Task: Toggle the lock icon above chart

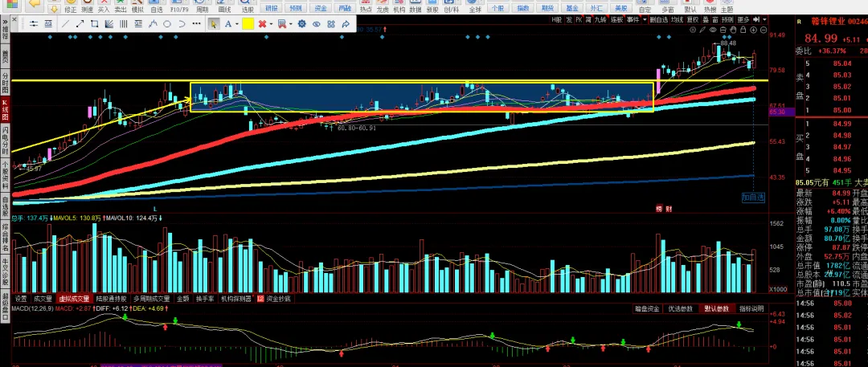Action: [743, 30]
